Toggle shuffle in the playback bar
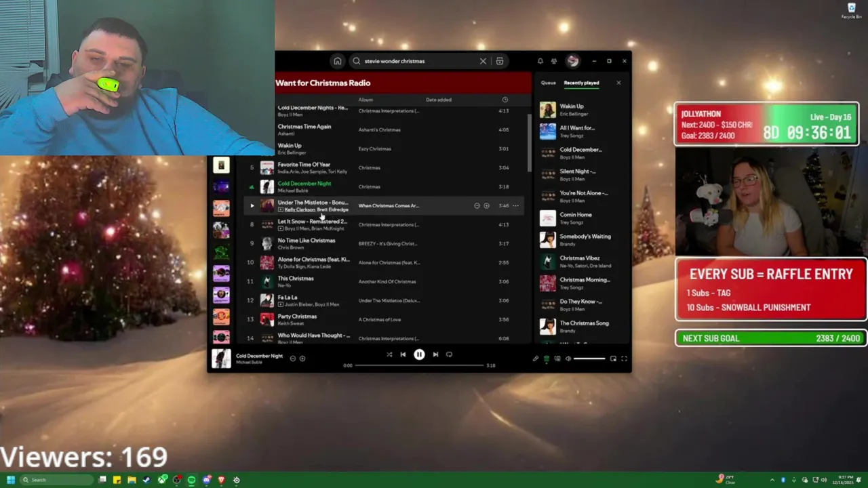Image resolution: width=868 pixels, height=488 pixels. (389, 354)
